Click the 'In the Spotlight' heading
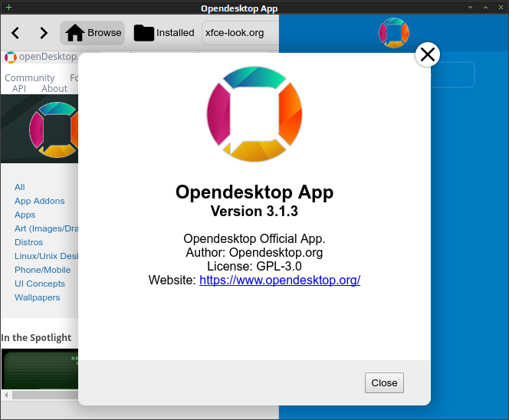 click(x=36, y=337)
